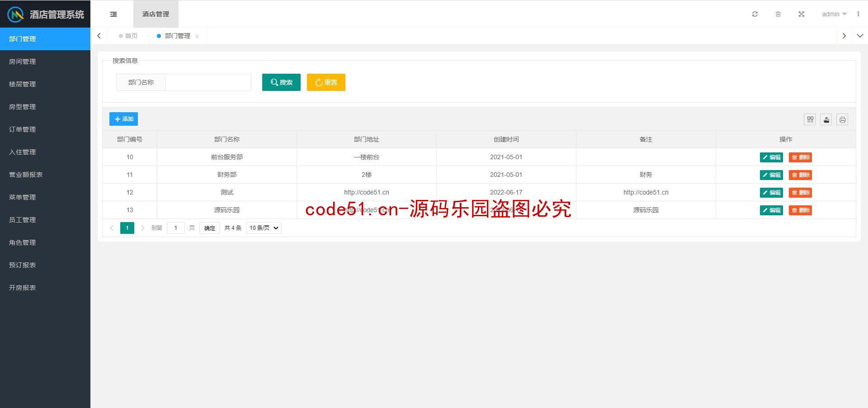Open the admin user dropdown
Viewport: 868px width, 408px height.
click(x=834, y=14)
